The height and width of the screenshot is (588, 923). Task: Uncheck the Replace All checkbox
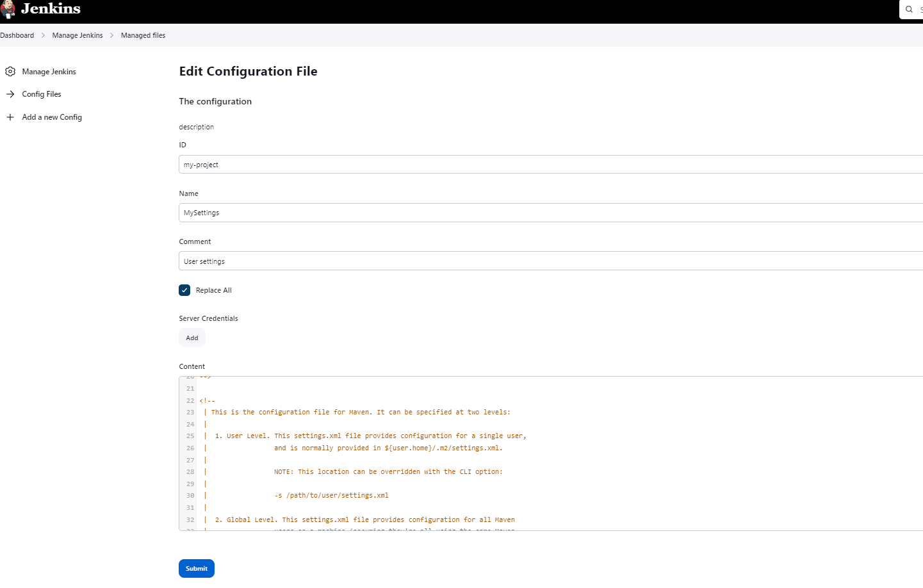[184, 290]
